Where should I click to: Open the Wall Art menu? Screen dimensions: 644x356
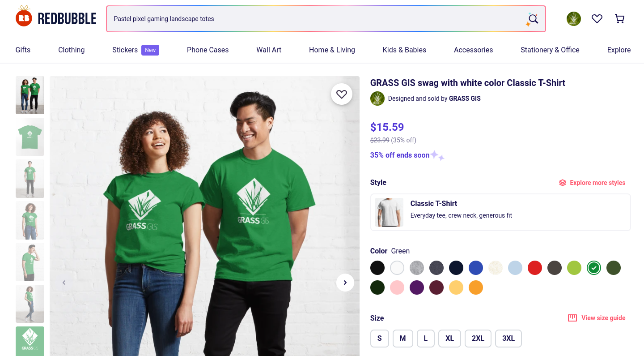click(x=269, y=50)
